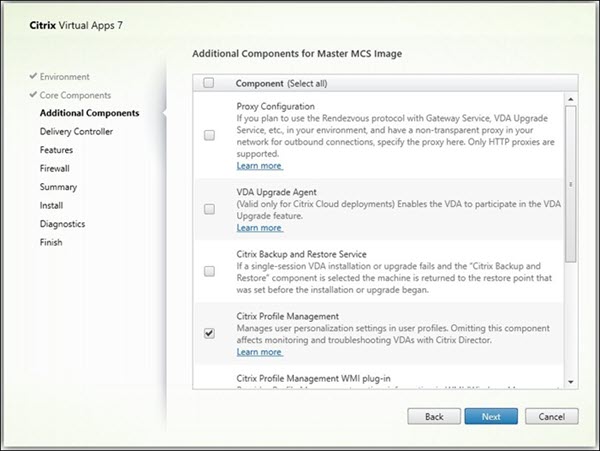
Task: Open the Features step in sidebar
Action: pyautogui.click(x=57, y=150)
